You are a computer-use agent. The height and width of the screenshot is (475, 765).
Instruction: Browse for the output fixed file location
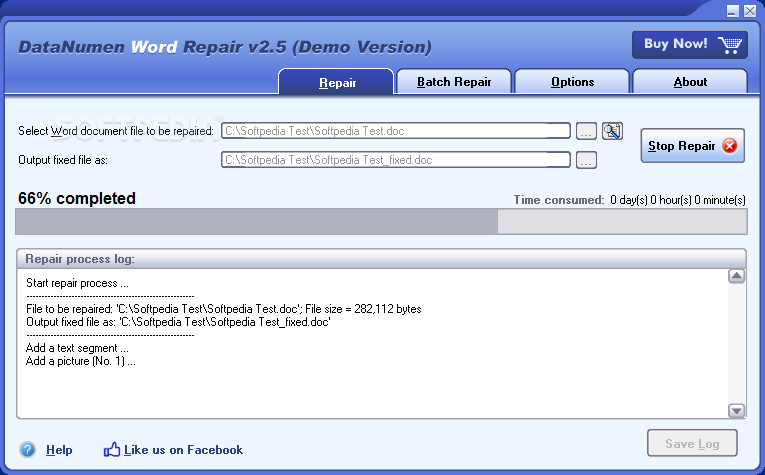coord(586,160)
